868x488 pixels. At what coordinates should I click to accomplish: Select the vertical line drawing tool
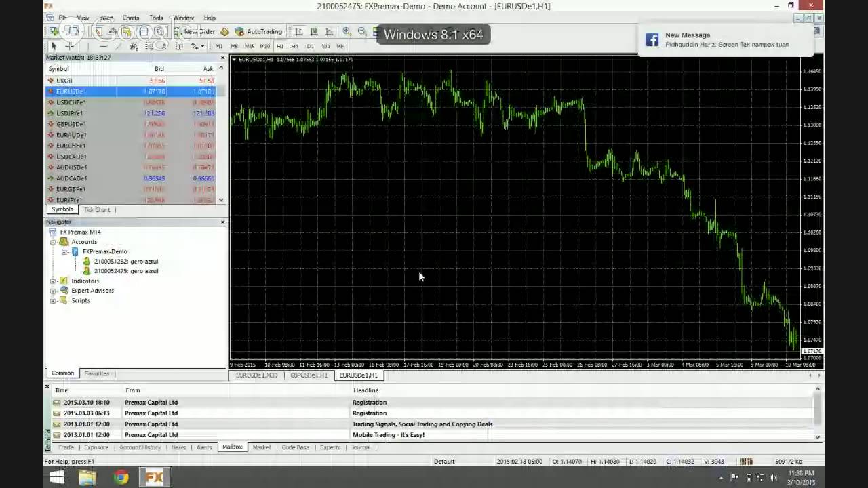pyautogui.click(x=88, y=46)
